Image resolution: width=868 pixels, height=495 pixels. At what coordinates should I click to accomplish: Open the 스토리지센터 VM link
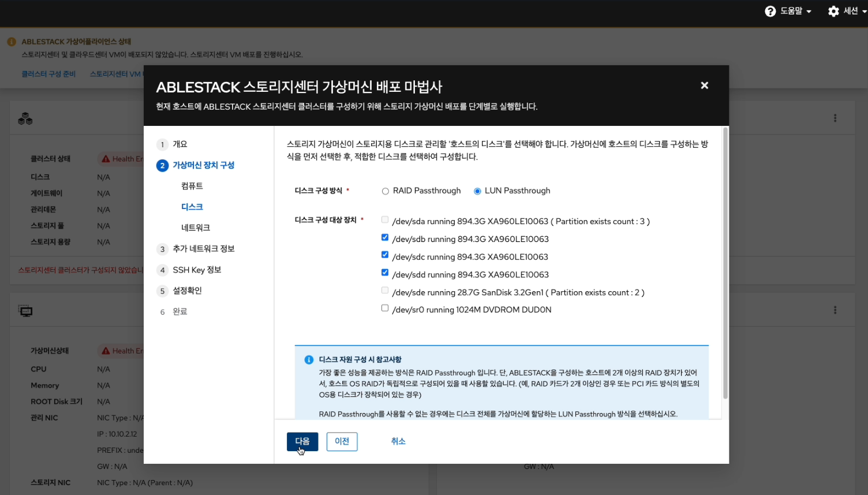pyautogui.click(x=115, y=74)
